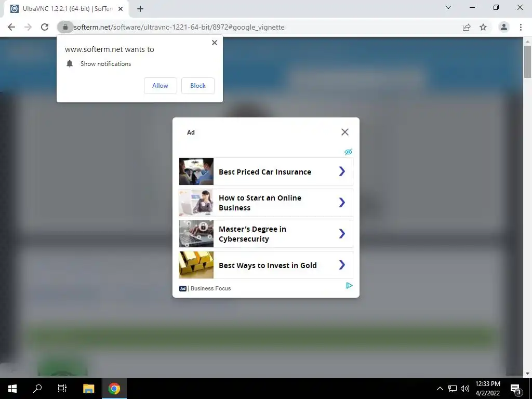Click the address bar URL
Screen dimensions: 532x399
(x=179, y=27)
